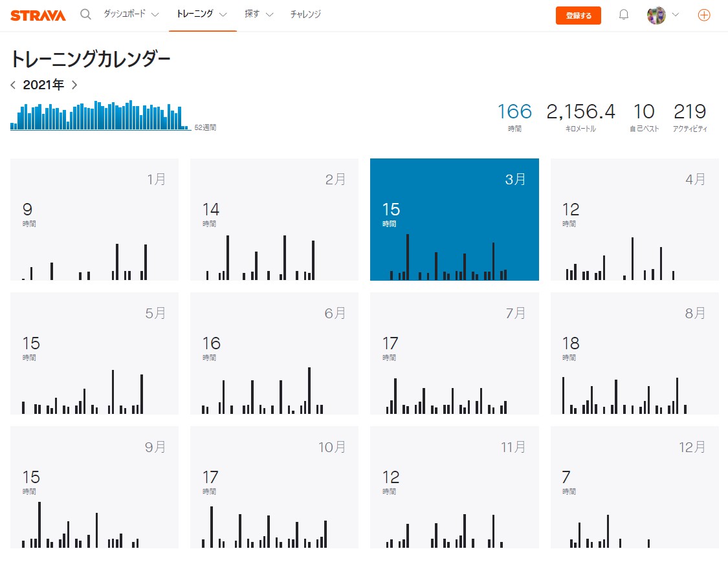The image size is (728, 562).
Task: Open the 5月 month card
Action: tap(94, 353)
